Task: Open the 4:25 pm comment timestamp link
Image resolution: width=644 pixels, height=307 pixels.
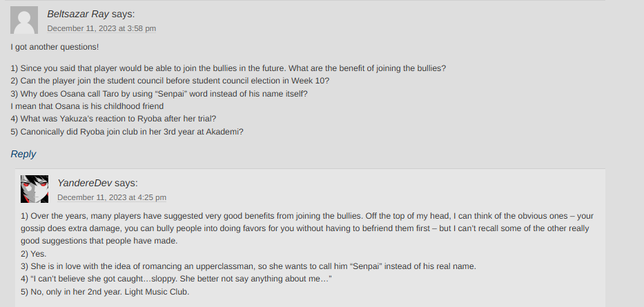Action: coord(112,197)
